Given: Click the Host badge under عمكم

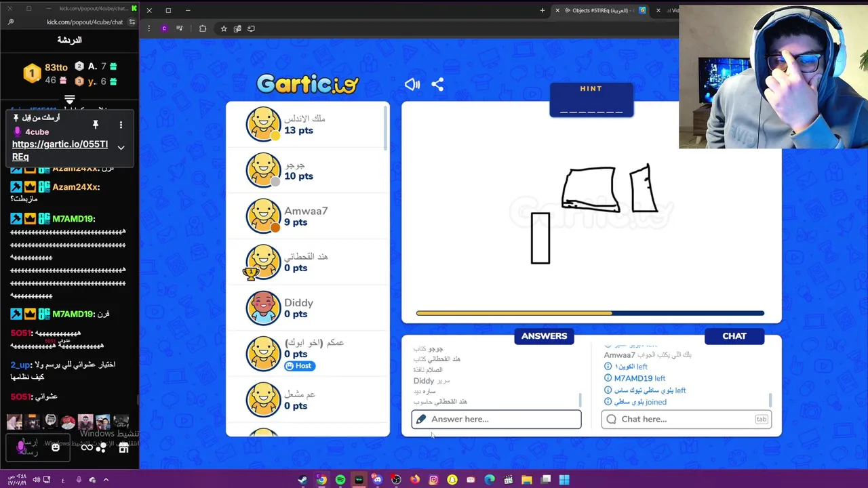Looking at the screenshot, I should [300, 366].
